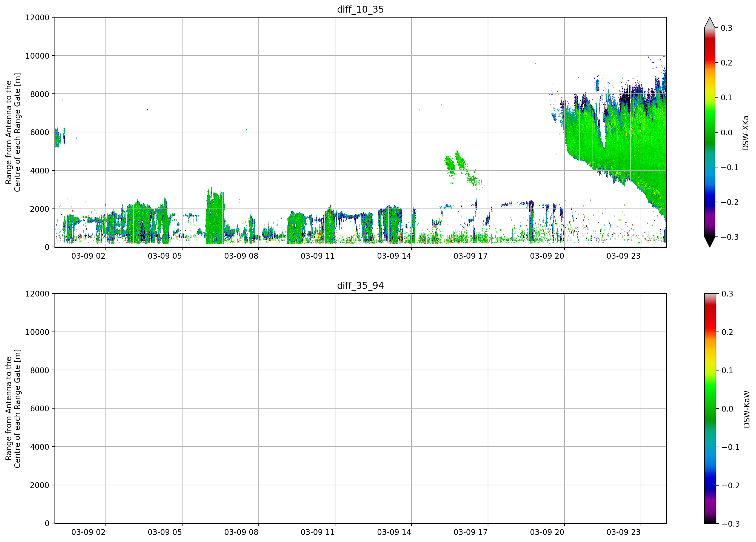Click the 03-09 08 x-tick on diff_10_35
Image resolution: width=756 pixels, height=542 pixels.
[x=241, y=256]
